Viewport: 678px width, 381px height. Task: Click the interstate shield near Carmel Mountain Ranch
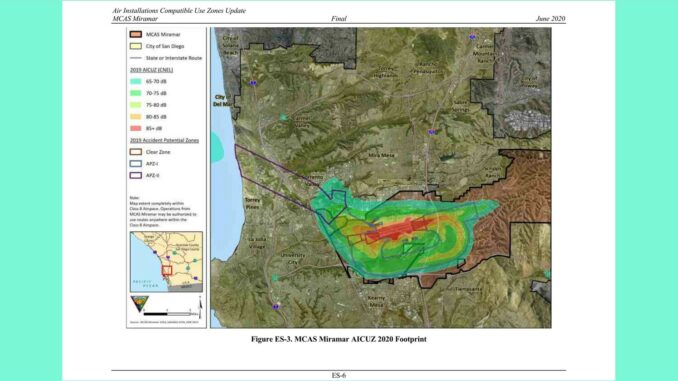click(x=472, y=38)
